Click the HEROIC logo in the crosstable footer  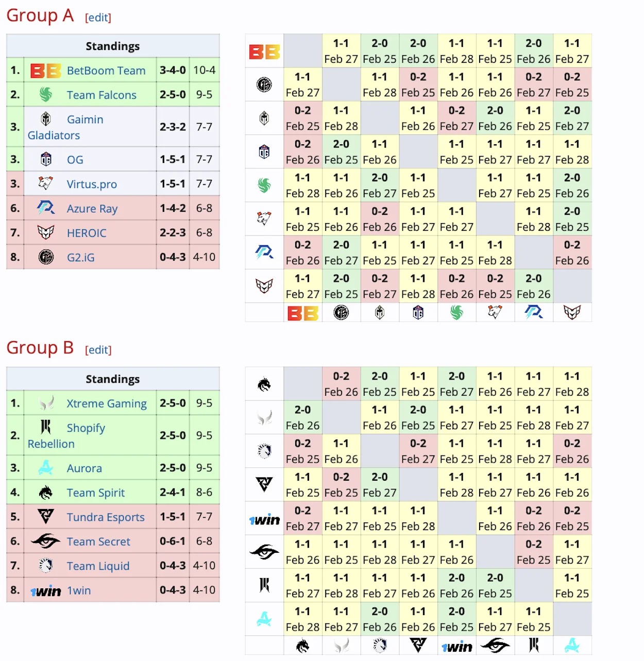(572, 312)
